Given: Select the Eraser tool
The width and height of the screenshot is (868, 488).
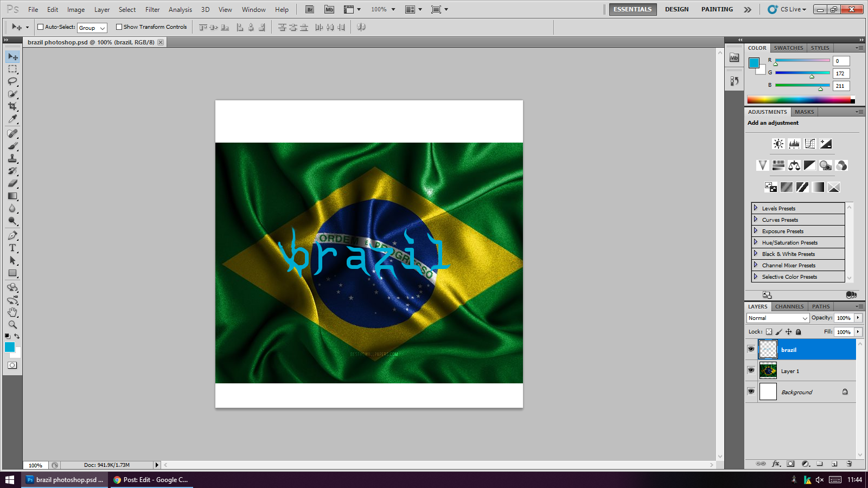Looking at the screenshot, I should (12, 183).
